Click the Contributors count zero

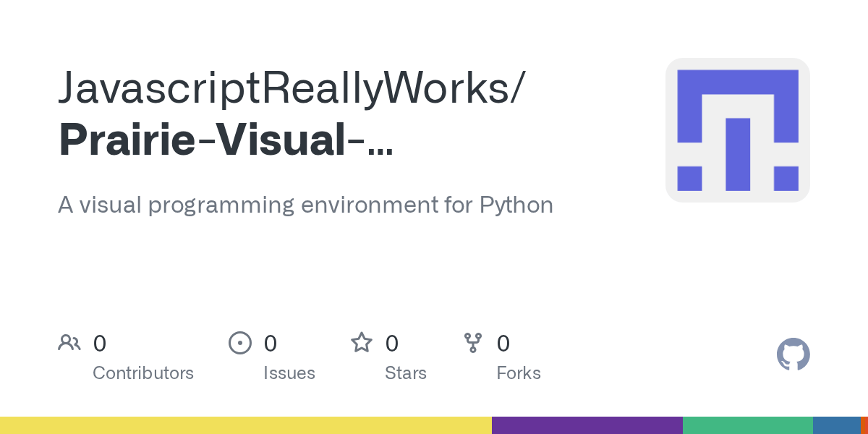[100, 344]
